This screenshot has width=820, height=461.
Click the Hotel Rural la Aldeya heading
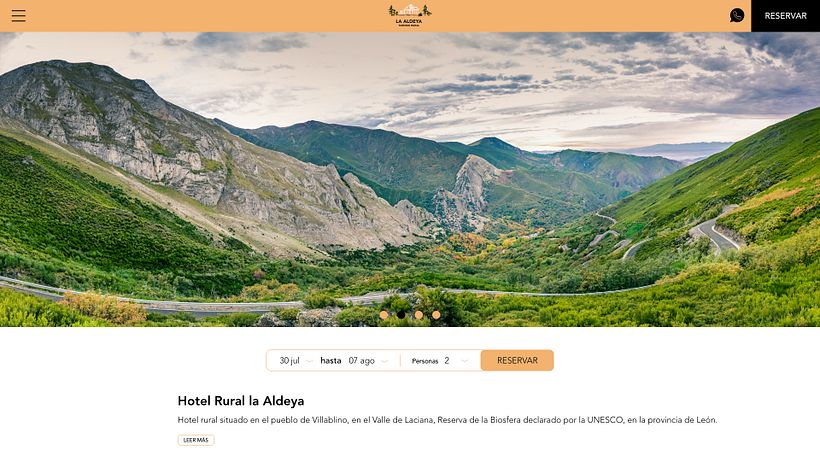241,401
